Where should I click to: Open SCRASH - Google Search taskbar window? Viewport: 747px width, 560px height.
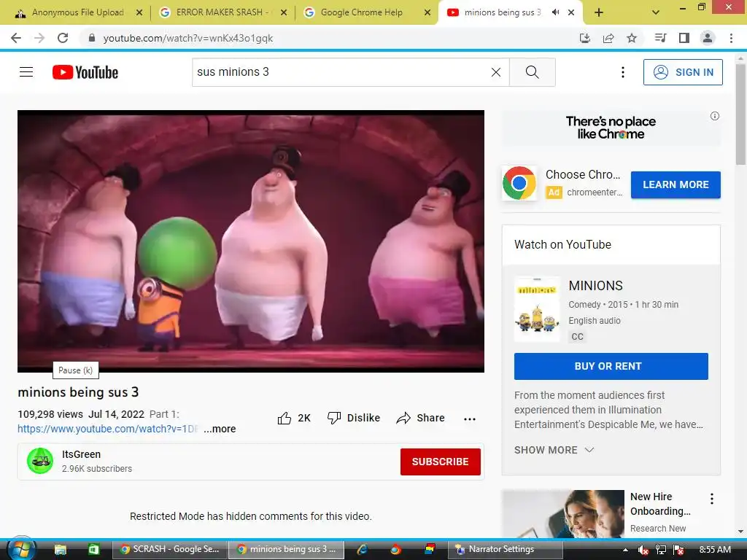[169, 549]
